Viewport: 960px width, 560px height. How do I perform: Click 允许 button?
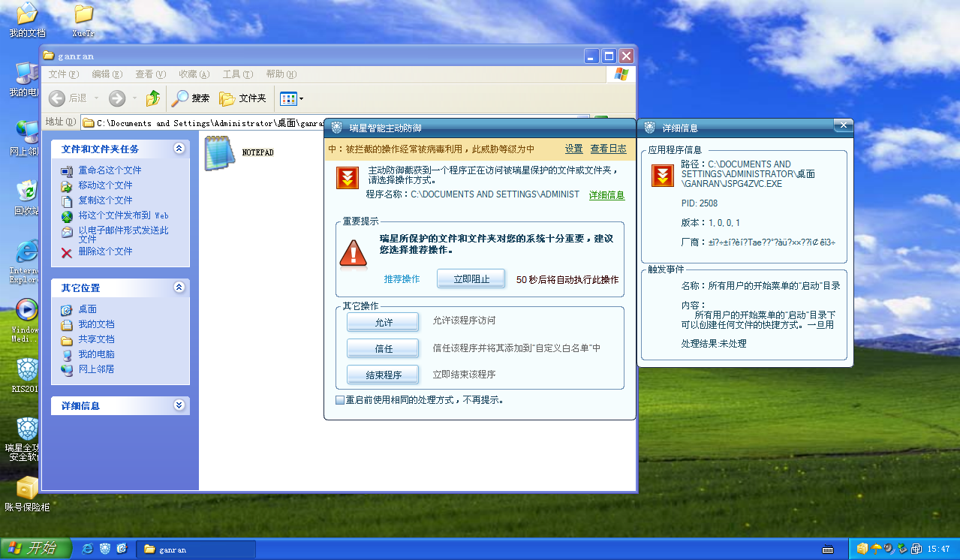[384, 322]
